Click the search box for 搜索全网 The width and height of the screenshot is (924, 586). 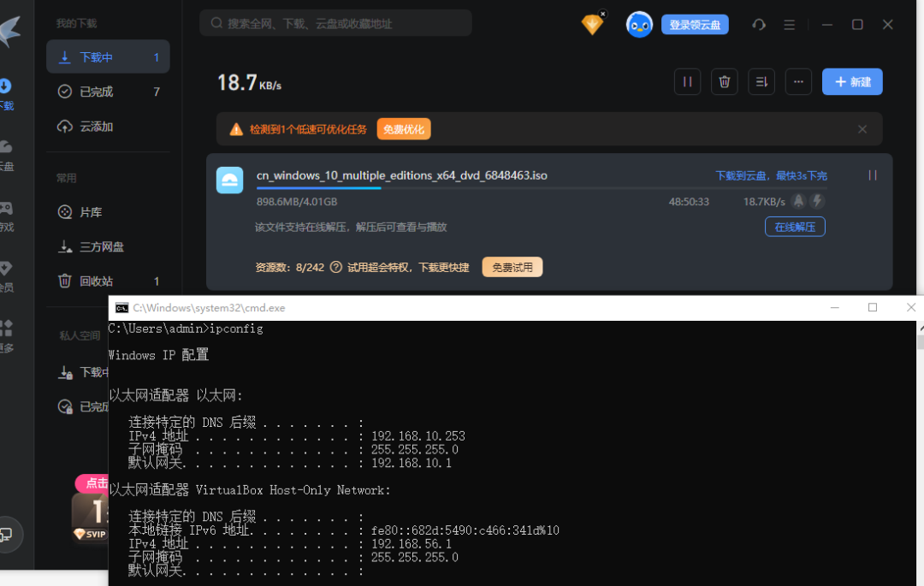click(335, 23)
